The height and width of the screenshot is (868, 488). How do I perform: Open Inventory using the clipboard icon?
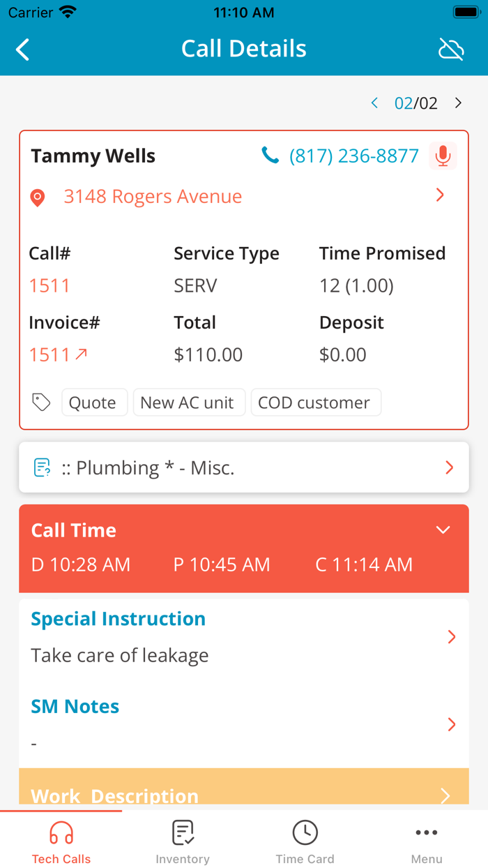pos(183,832)
